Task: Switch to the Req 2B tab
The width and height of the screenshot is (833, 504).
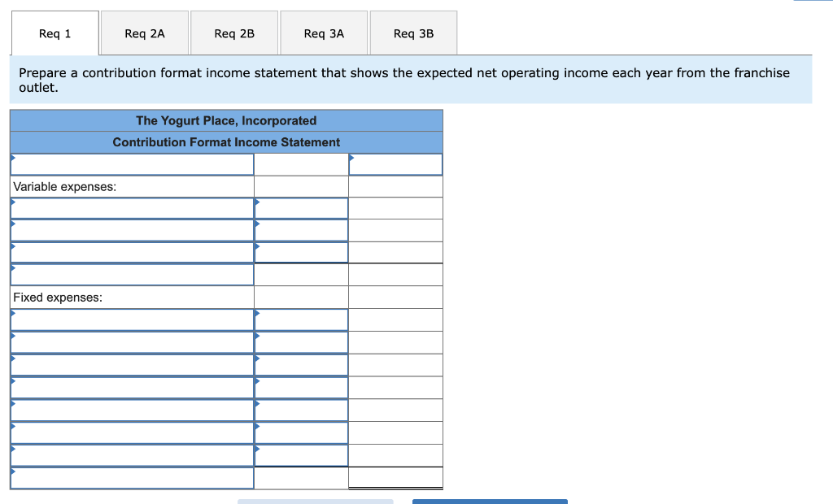Action: (x=234, y=33)
